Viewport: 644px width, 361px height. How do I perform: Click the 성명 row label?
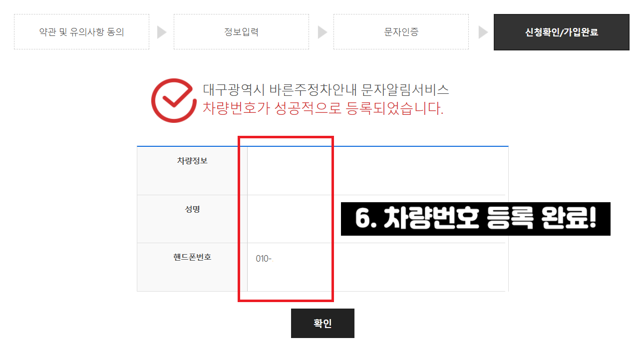tap(192, 209)
